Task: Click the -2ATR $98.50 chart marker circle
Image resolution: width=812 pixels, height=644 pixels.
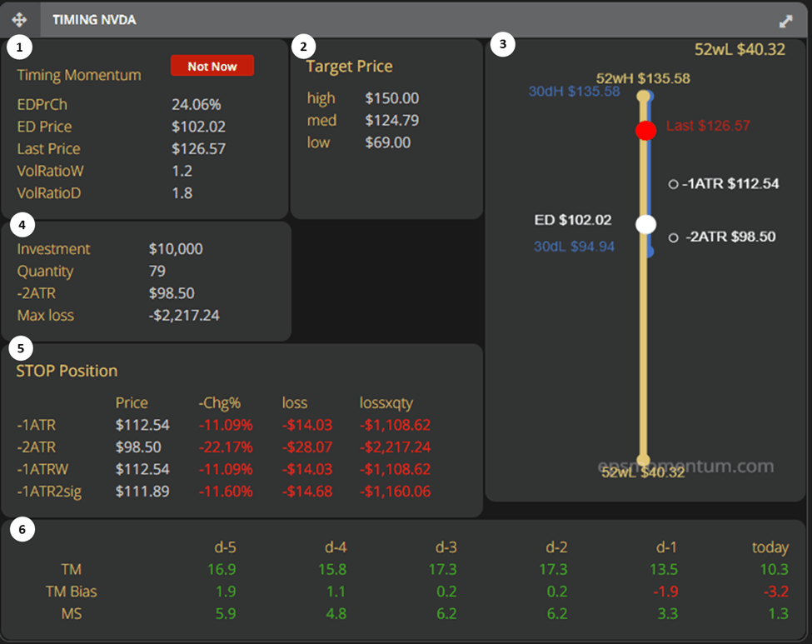Action: 673,237
